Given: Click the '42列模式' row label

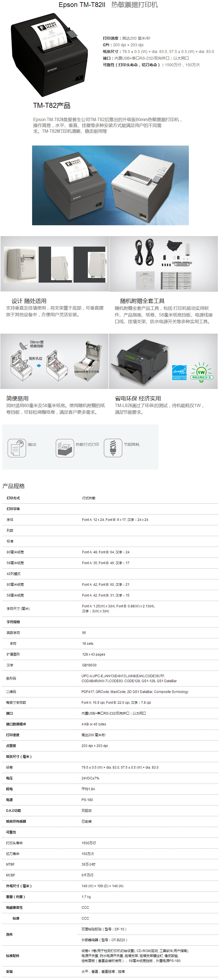Looking at the screenshot, I should point(14,573).
